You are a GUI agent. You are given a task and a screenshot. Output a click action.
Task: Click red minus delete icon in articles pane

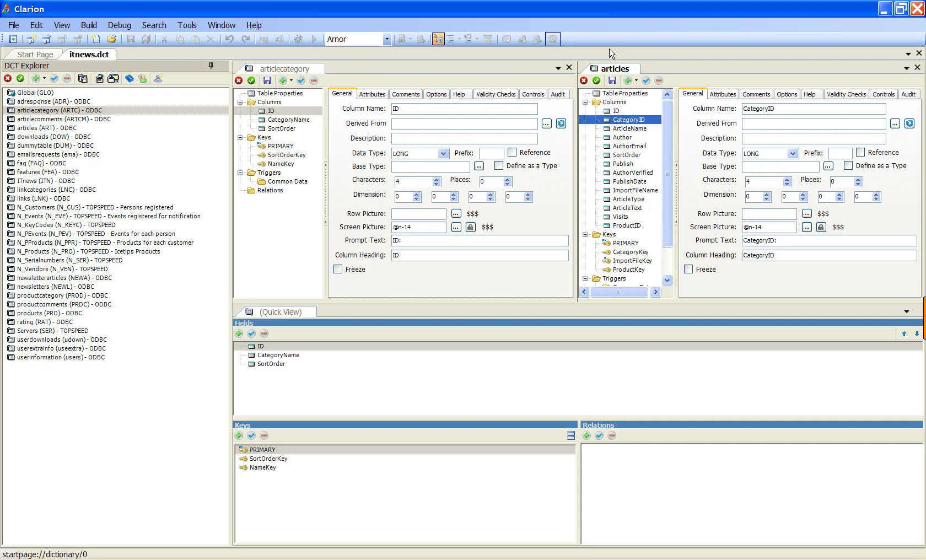(x=659, y=80)
